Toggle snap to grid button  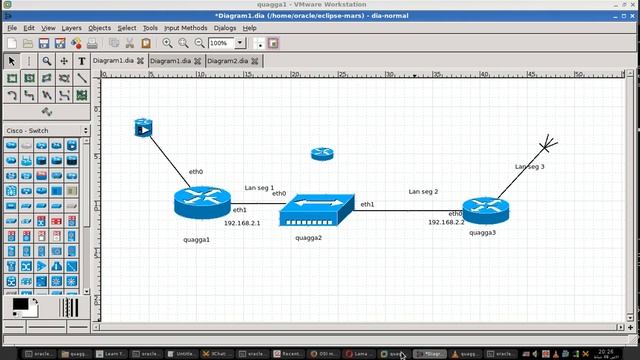pos(259,43)
